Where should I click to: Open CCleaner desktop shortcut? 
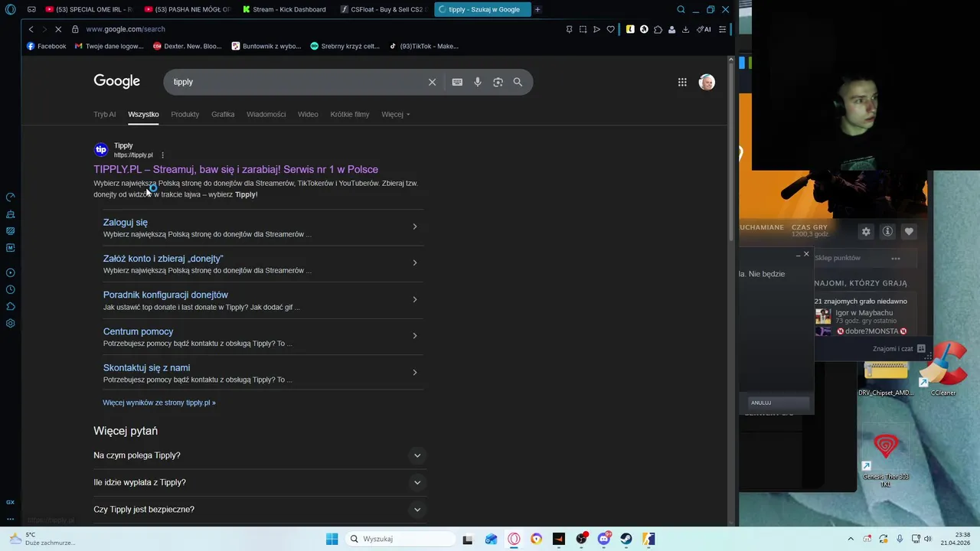(x=942, y=370)
